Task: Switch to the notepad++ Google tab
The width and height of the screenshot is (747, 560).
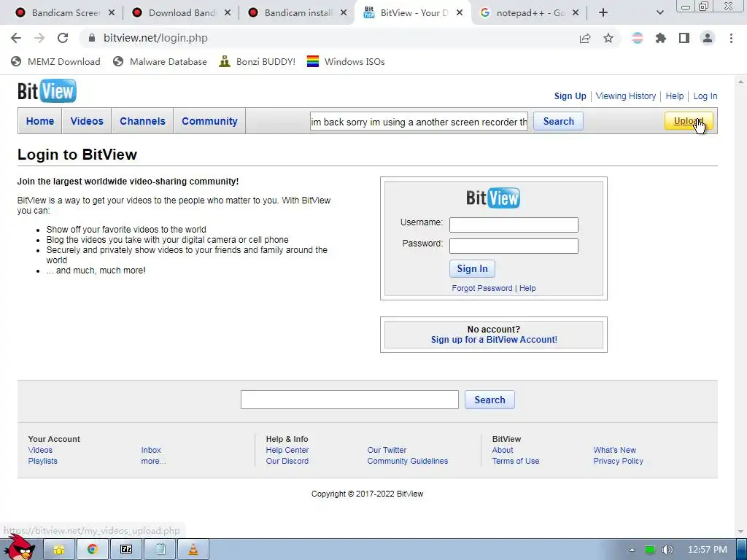Action: [530, 13]
